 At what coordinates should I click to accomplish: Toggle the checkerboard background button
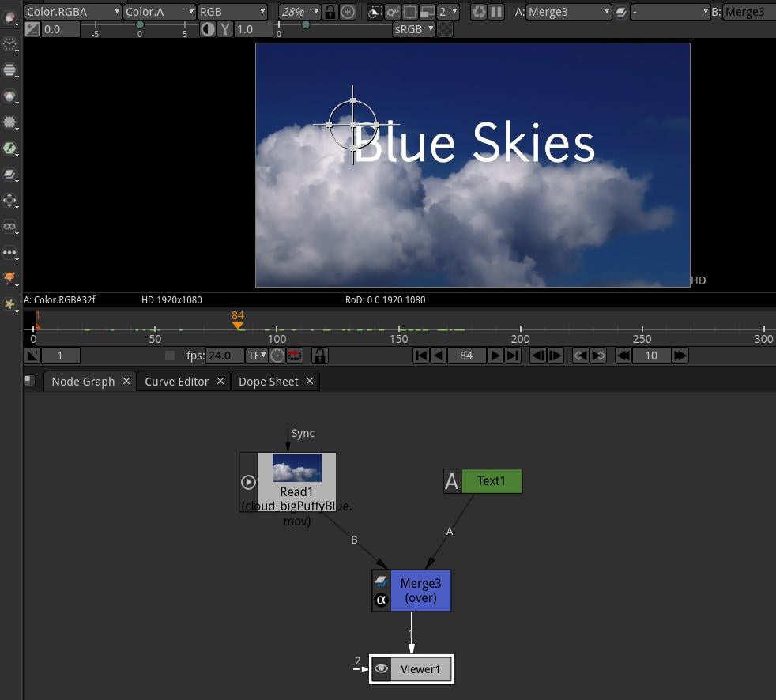click(446, 29)
